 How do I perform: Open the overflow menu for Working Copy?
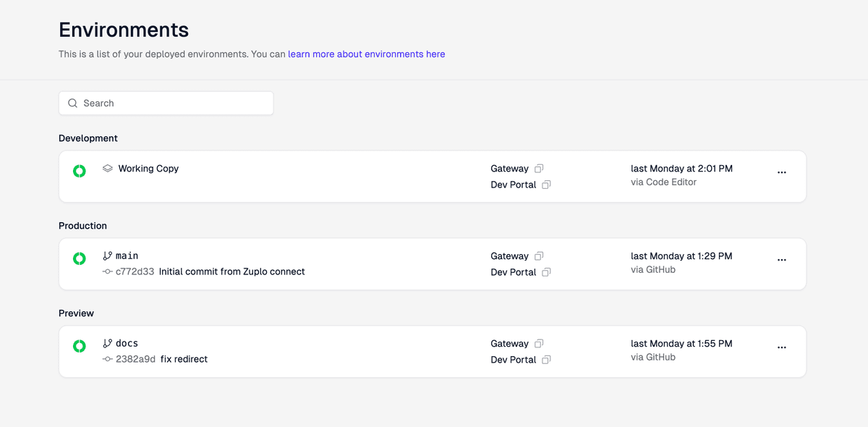pos(781,172)
